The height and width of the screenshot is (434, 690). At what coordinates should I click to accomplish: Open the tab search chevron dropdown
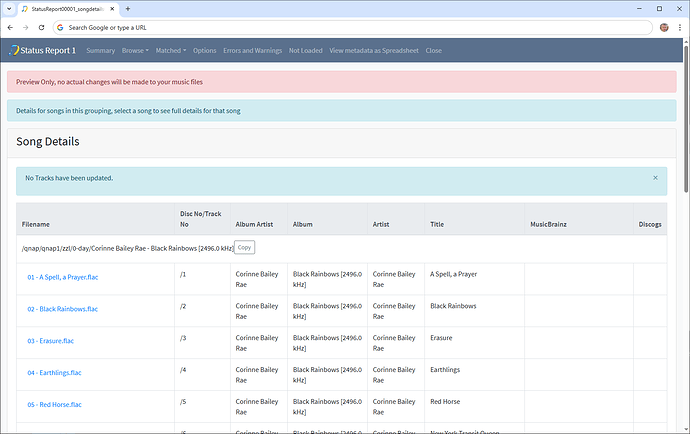(x=9, y=8)
